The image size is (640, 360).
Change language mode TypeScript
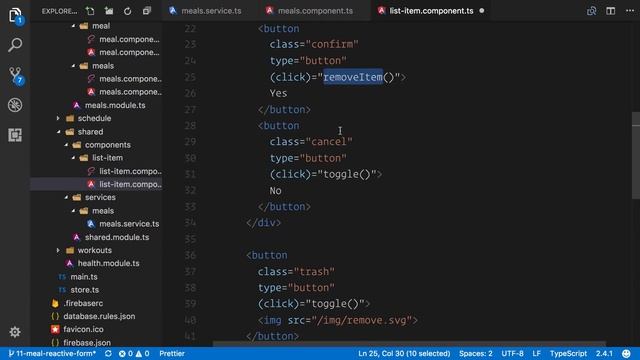point(568,353)
